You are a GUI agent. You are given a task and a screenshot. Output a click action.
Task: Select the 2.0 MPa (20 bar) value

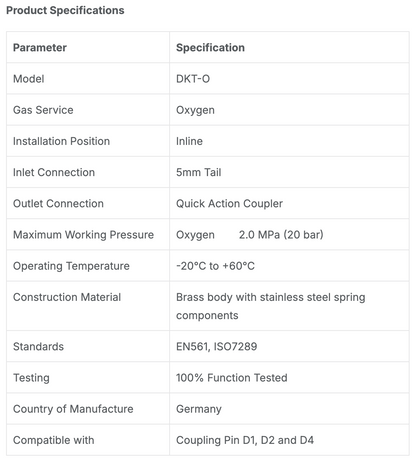(281, 235)
